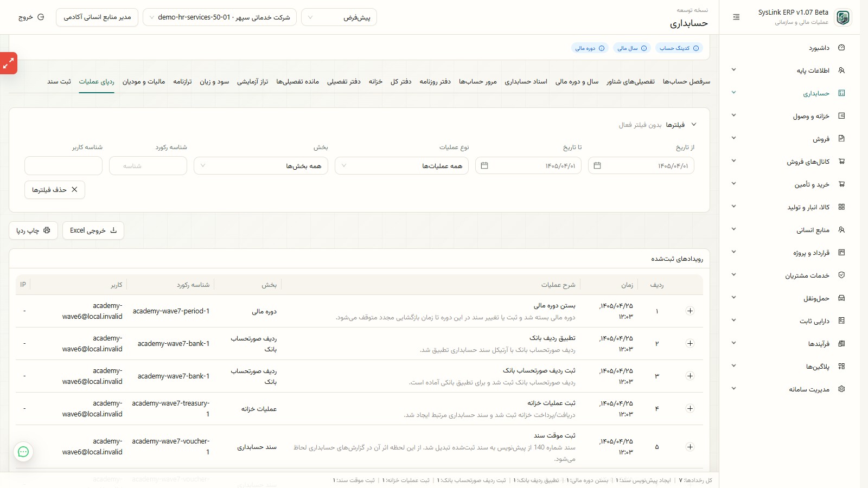
Task: Expand row ۵ ثبت موقت سند plus icon
Action: point(690,447)
